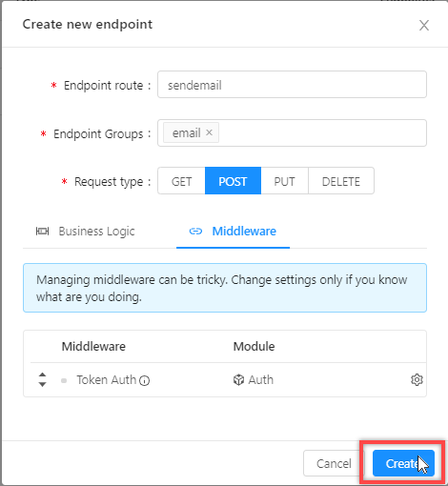Move Token Auth up with arrow
Screen dimensions: 448x486
42,375
